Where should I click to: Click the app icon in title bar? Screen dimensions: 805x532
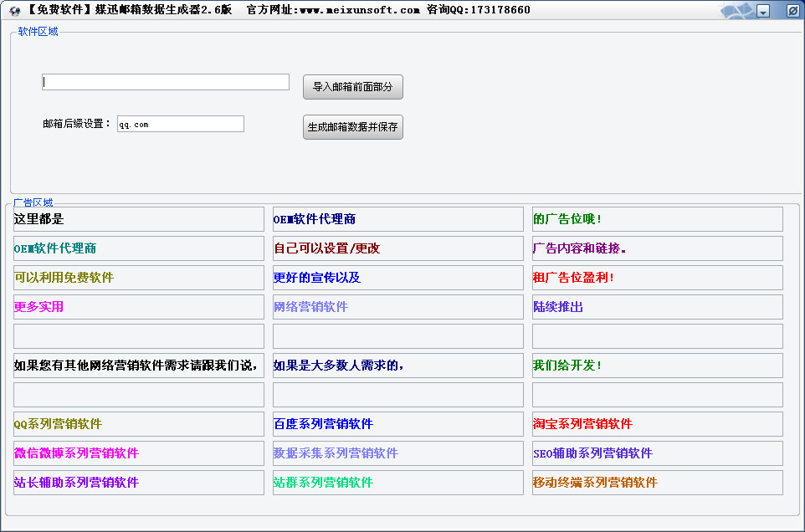[14, 10]
